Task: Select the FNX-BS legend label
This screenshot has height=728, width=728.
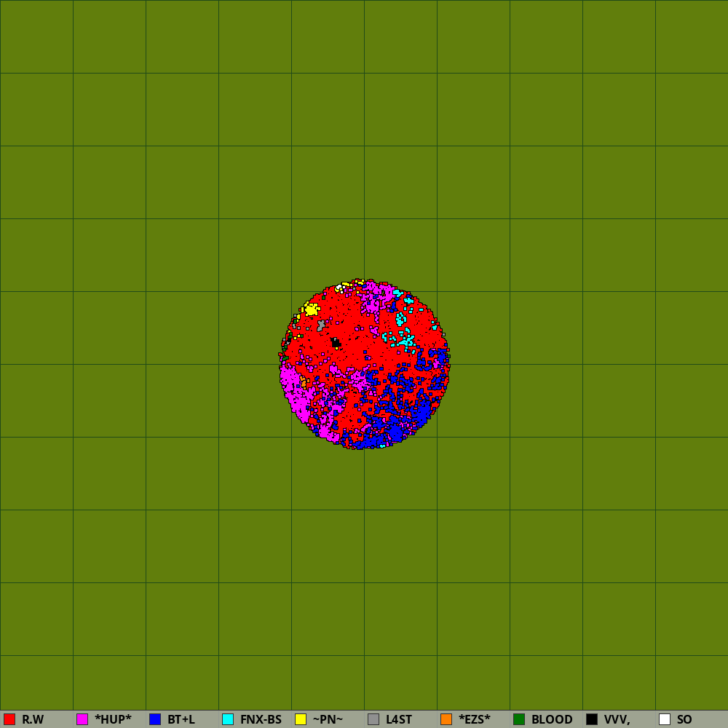Action: [x=261, y=719]
